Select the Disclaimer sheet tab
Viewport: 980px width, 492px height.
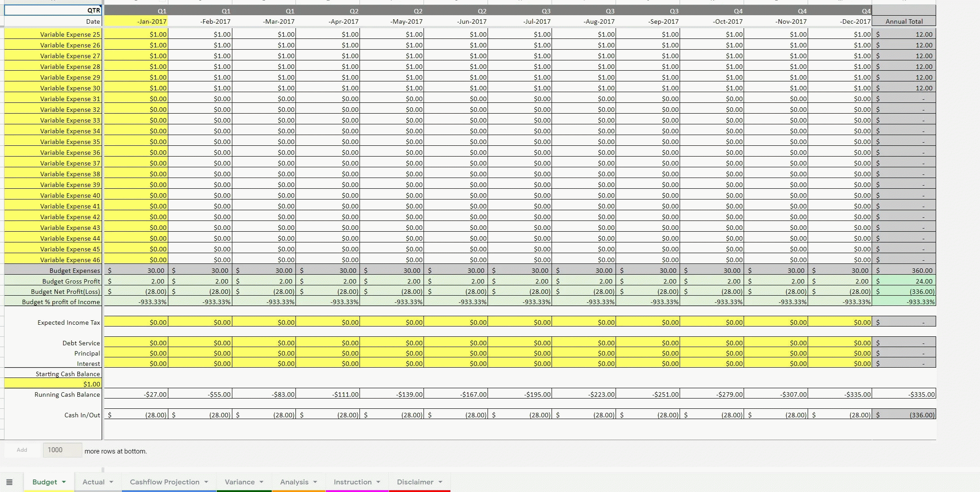(415, 482)
